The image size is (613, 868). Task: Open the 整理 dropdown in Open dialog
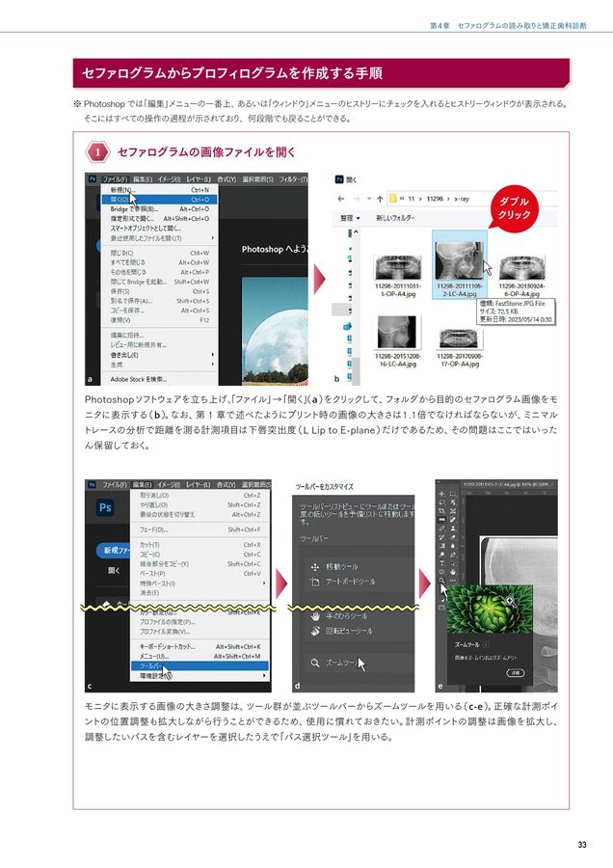coord(350,218)
